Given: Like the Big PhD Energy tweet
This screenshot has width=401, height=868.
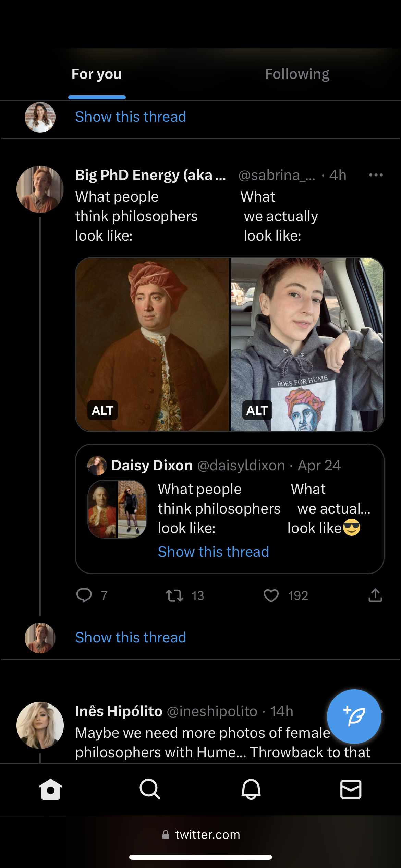Looking at the screenshot, I should click(x=271, y=595).
